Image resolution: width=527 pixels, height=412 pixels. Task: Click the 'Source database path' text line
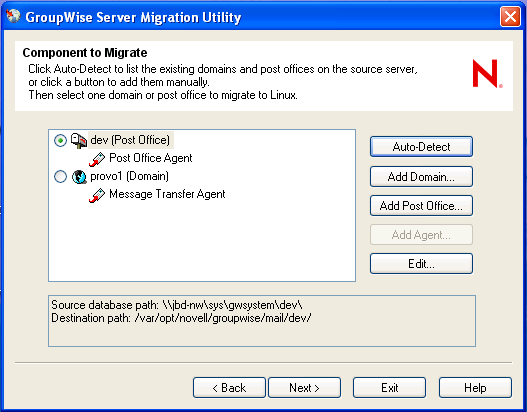click(x=177, y=305)
